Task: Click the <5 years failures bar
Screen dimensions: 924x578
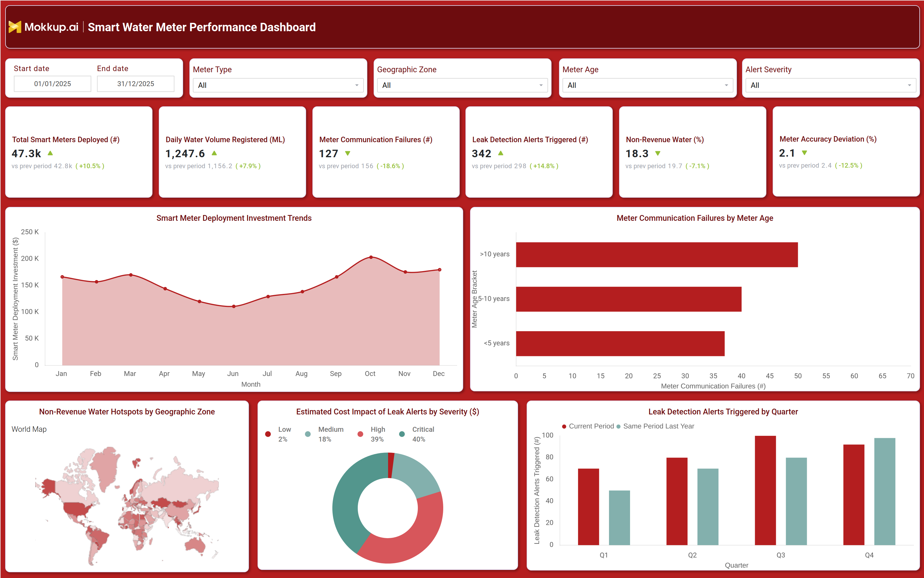Action: 621,344
